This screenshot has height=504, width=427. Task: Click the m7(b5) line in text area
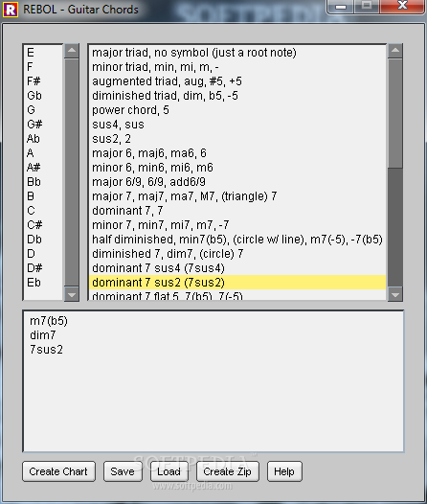pos(49,321)
